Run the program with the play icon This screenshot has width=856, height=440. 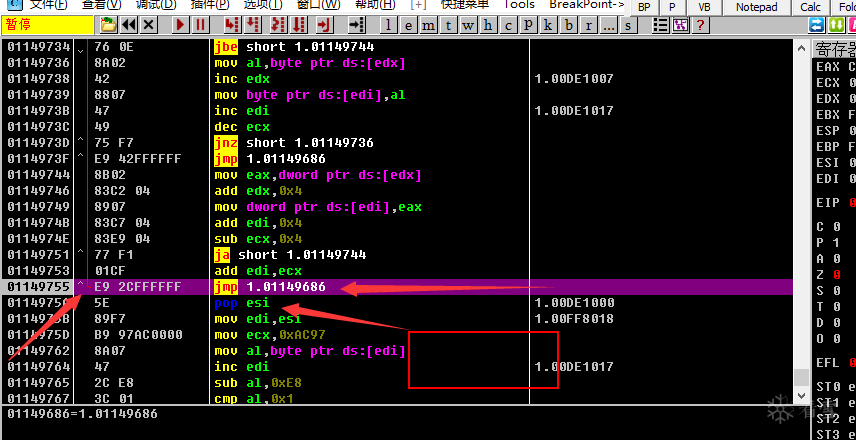(181, 25)
